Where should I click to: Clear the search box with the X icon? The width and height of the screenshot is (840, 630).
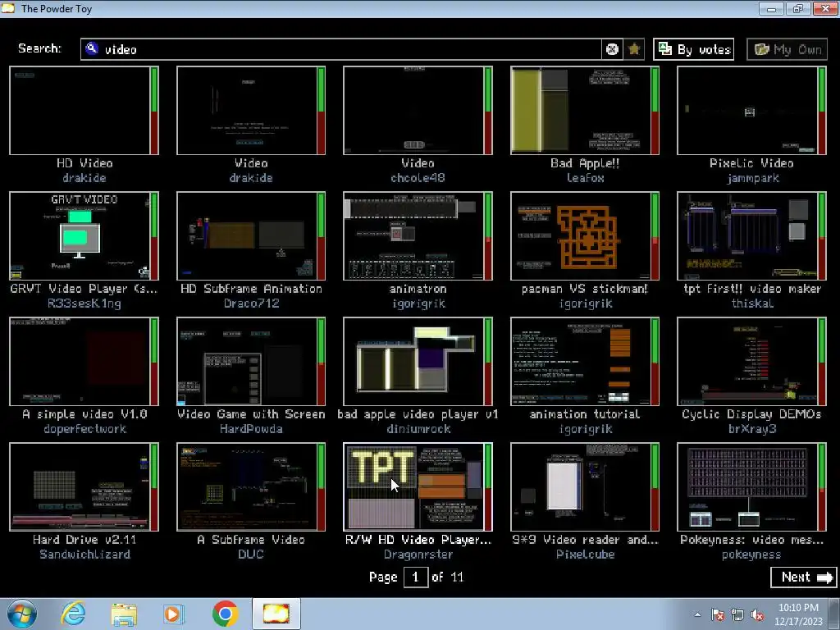[x=612, y=49]
